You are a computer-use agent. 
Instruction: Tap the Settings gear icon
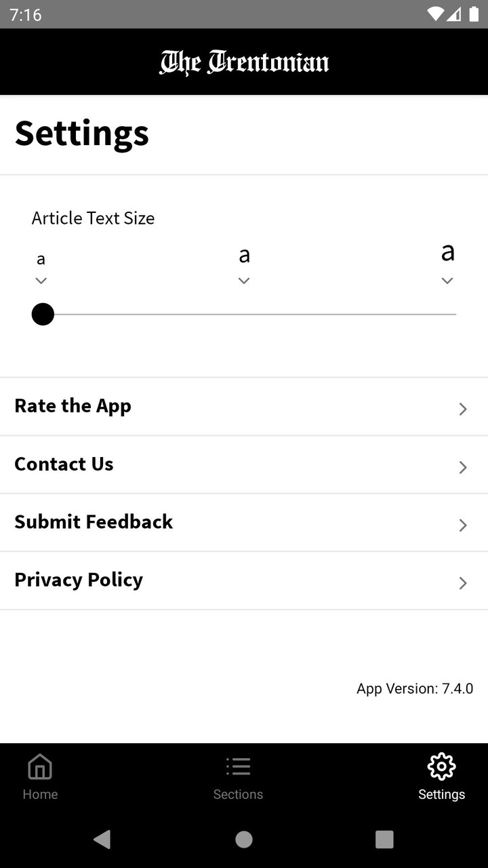441,767
